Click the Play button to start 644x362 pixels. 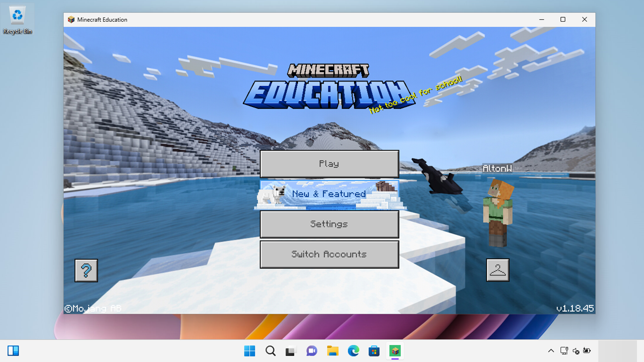click(x=329, y=164)
